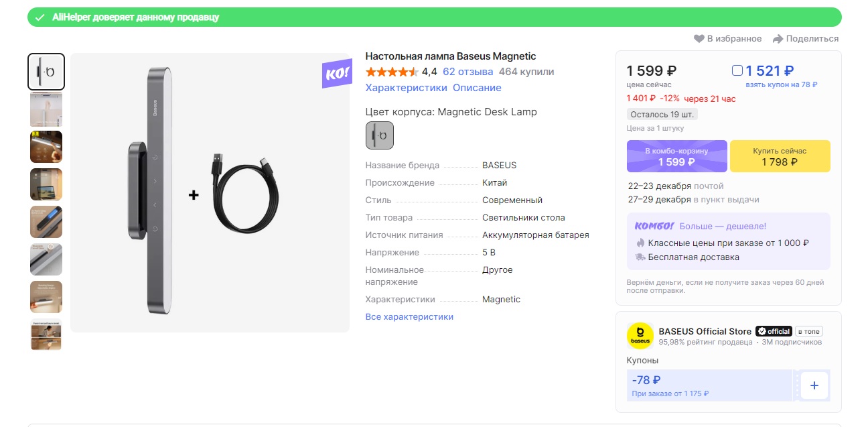Image resolution: width=868 pixels, height=427 pixels.
Task: Open the BASEUS Official Store page
Action: (x=705, y=331)
